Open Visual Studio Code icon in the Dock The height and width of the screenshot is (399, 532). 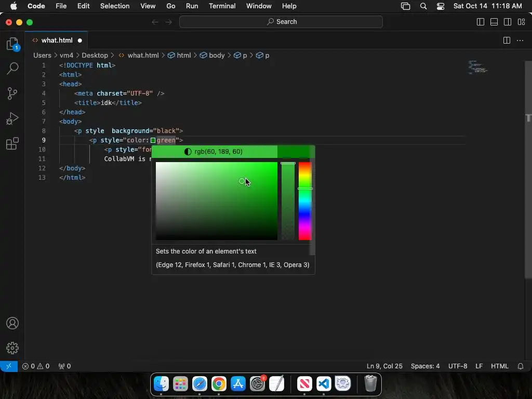(324, 384)
